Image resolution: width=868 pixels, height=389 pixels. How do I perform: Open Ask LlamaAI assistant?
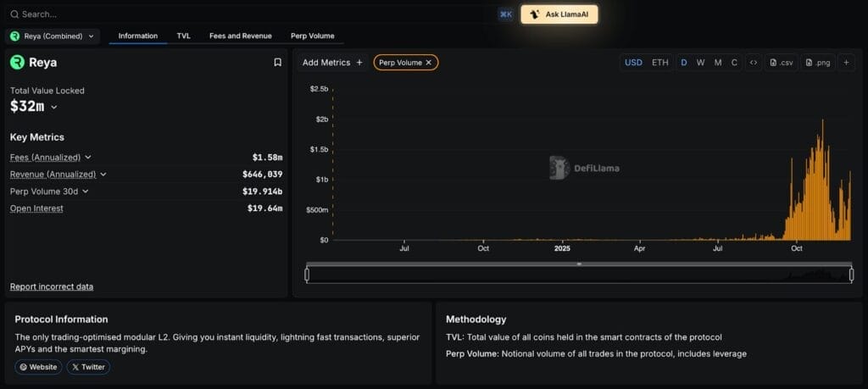[x=559, y=14]
